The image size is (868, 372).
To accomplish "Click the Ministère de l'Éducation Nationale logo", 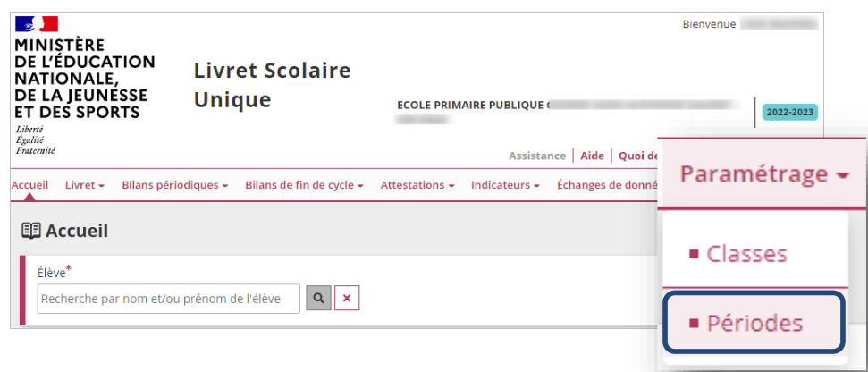I will (x=85, y=86).
